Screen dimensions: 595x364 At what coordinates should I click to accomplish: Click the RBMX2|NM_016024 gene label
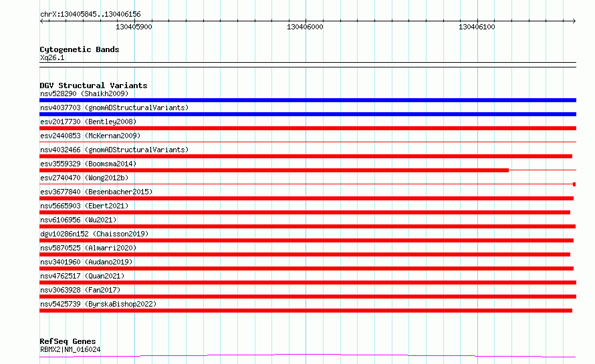pos(70,349)
